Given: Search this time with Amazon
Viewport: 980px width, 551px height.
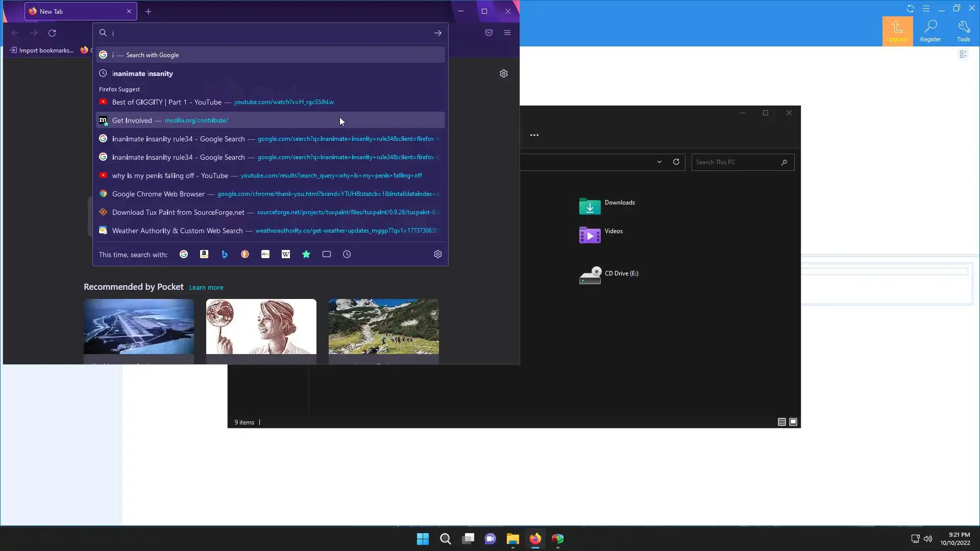Looking at the screenshot, I should click(204, 254).
